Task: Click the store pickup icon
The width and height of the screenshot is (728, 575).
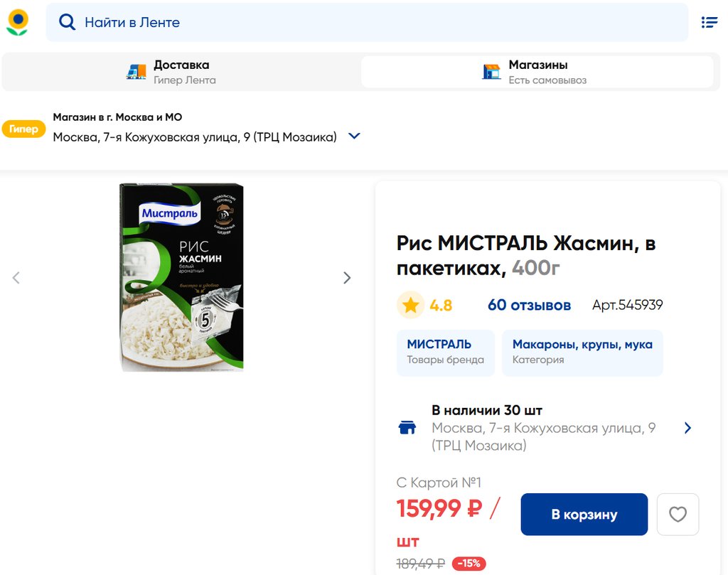Action: 491,72
